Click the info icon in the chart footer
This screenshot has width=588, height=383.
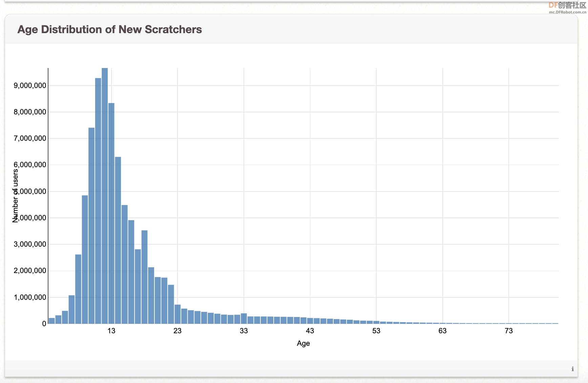(x=572, y=369)
